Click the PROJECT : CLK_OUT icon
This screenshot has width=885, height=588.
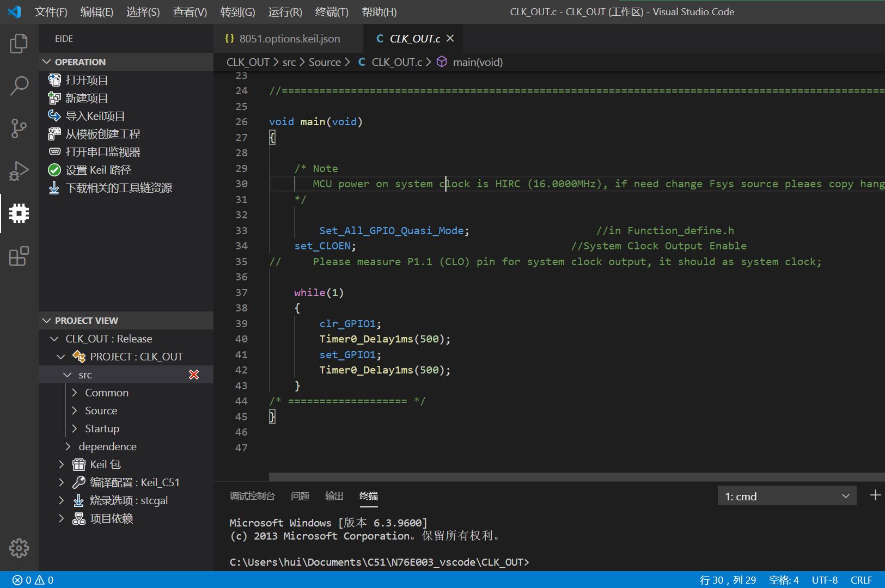coord(79,357)
